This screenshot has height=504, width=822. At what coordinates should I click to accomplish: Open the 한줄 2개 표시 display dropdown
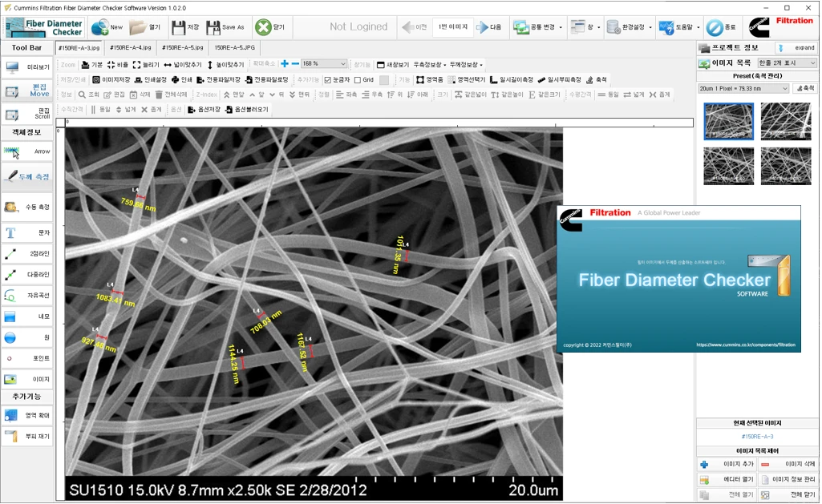point(787,62)
